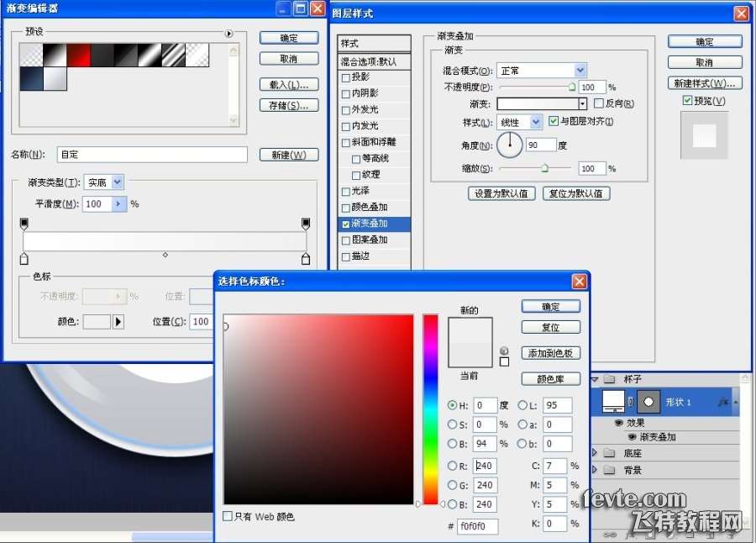The width and height of the screenshot is (756, 543).
Task: Select the black-to-white gradient preset
Action: pyautogui.click(x=55, y=55)
